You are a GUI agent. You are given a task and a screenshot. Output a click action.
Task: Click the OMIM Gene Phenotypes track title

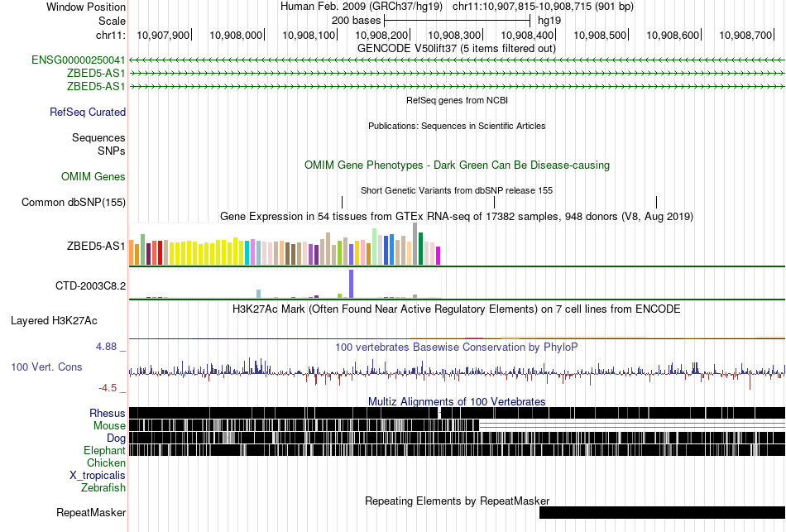(x=458, y=165)
